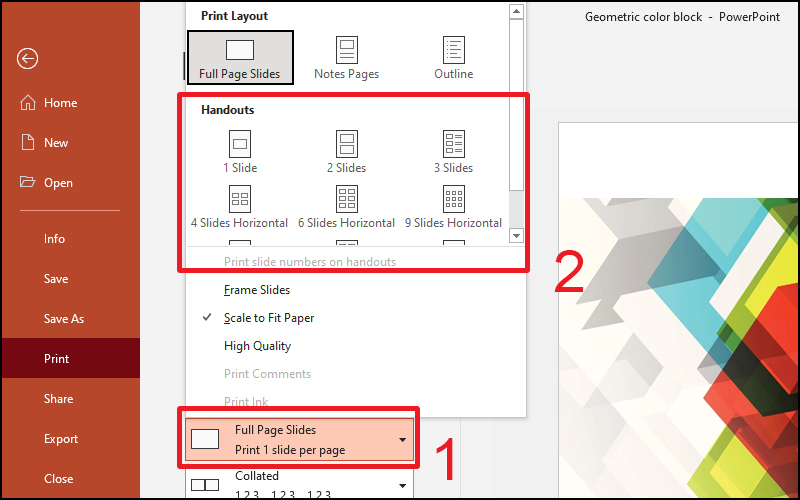
Task: Open the Home page in backstage
Action: pos(70,103)
